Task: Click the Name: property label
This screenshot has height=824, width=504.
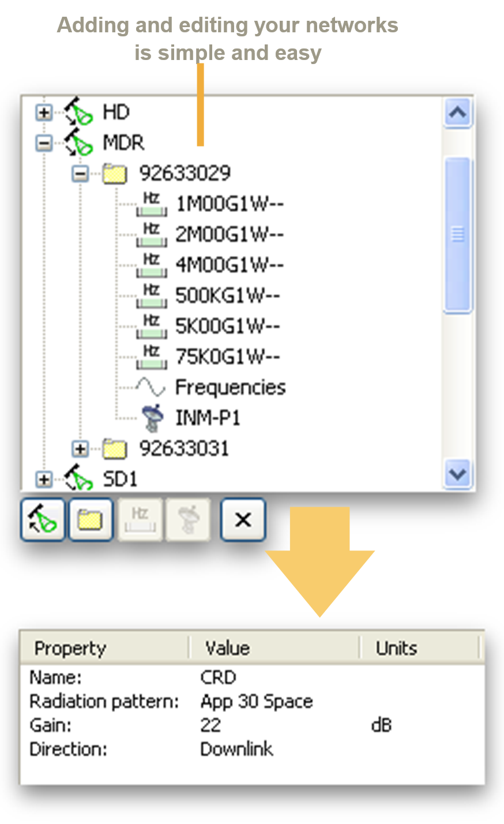Action: click(x=56, y=677)
